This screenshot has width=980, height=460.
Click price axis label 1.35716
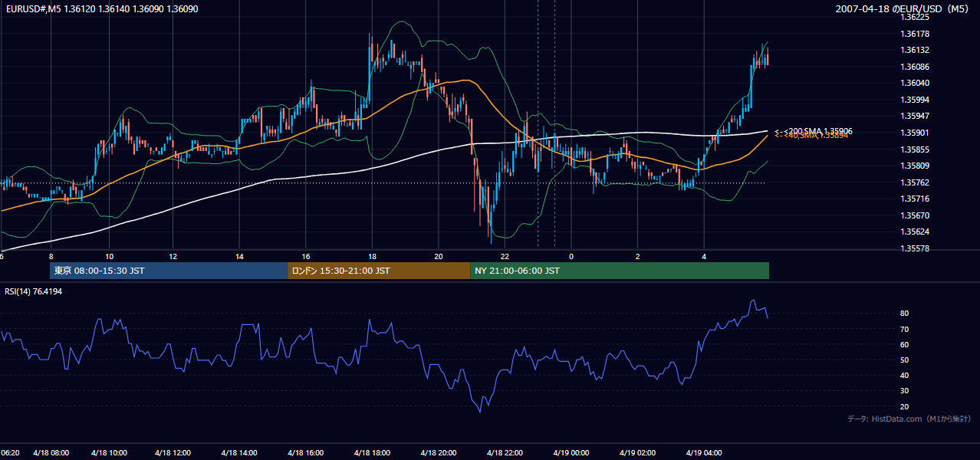pyautogui.click(x=914, y=199)
